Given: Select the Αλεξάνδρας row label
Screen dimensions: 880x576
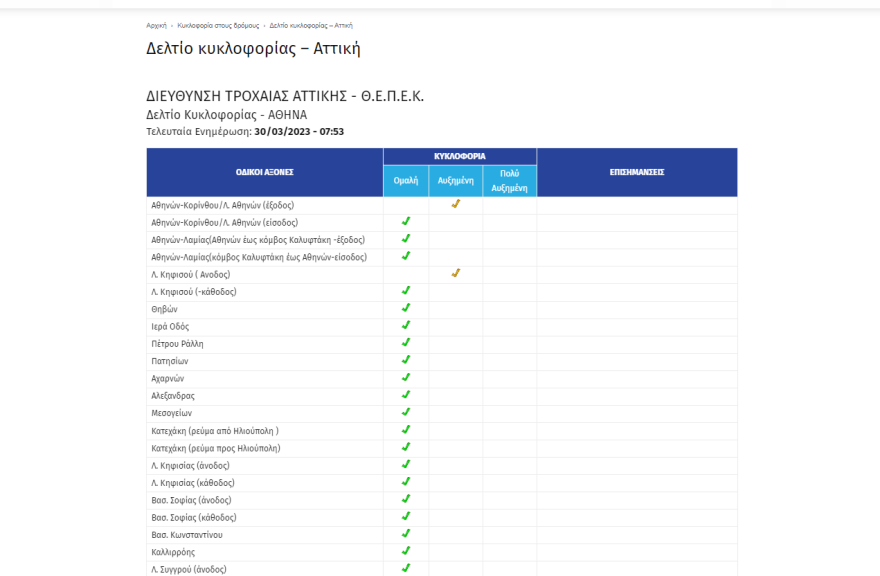Looking at the screenshot, I should tap(175, 395).
